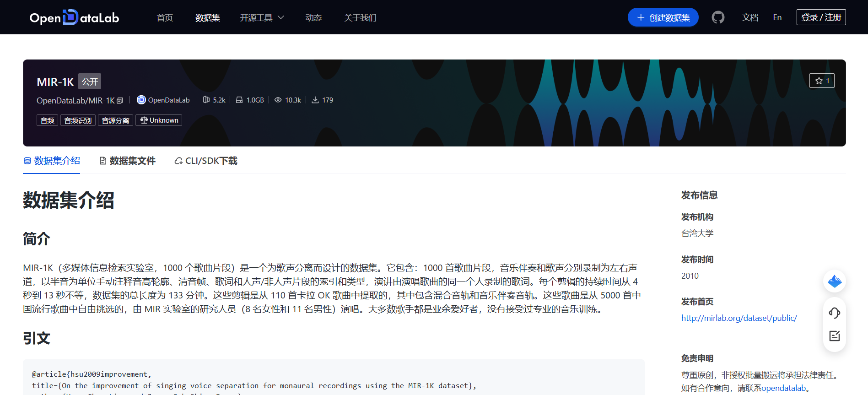868x395 pixels.
Task: Click the 179 downloads icon
Action: (315, 100)
